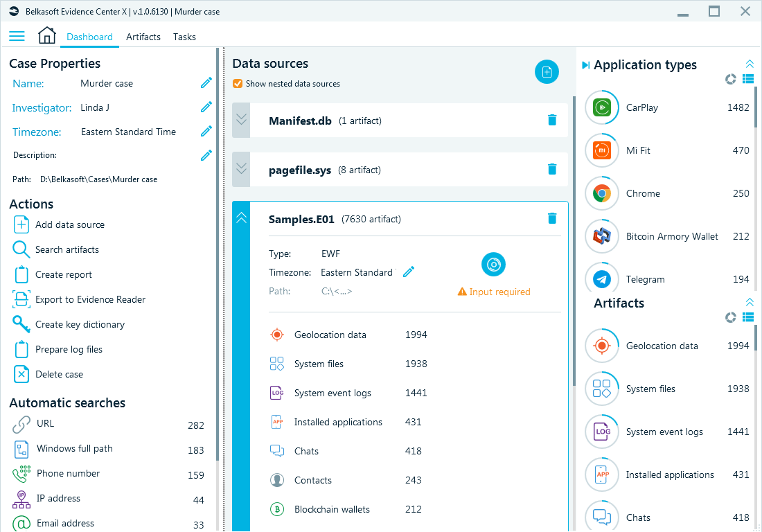
Task: Select Export to Evidence Reader
Action: click(x=79, y=299)
